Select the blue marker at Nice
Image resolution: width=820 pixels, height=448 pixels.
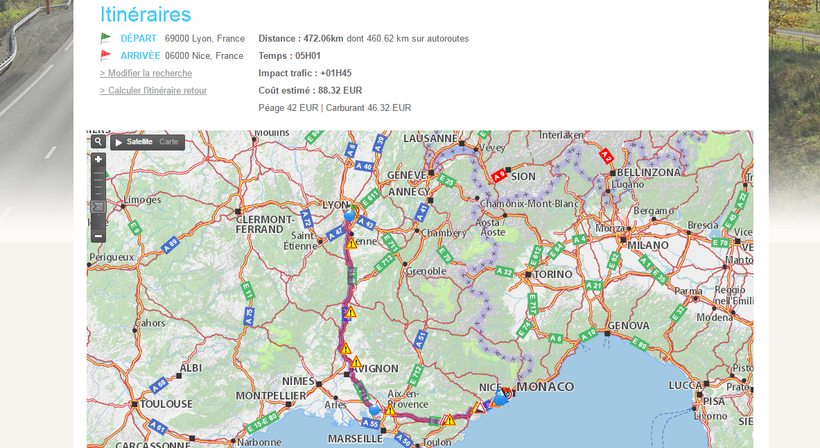click(500, 399)
